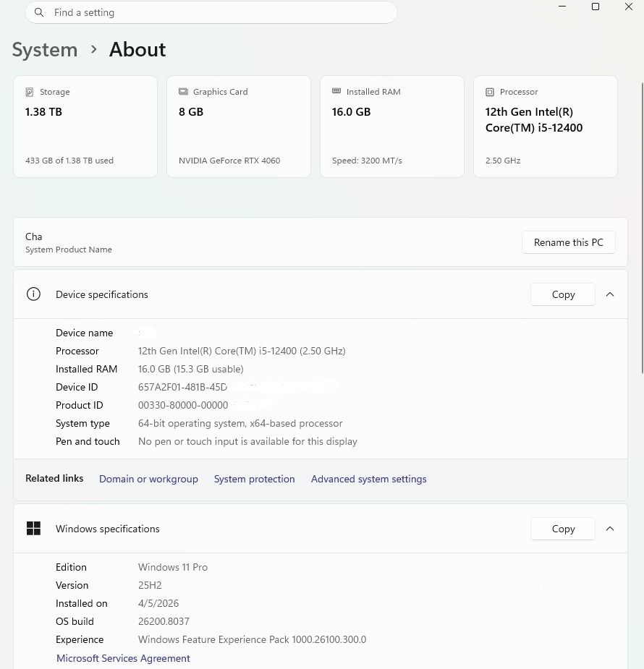Select 'Windows Feature Experience Pack' value

tap(252, 639)
